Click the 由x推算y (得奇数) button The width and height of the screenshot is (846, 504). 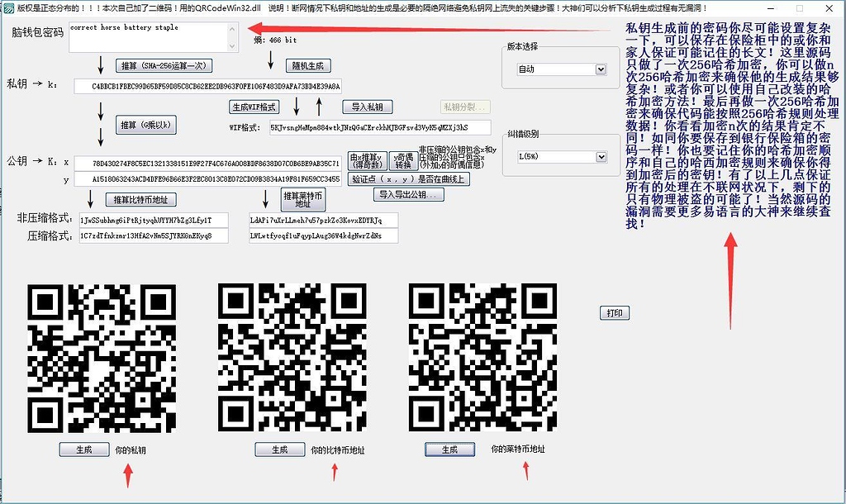coord(368,161)
